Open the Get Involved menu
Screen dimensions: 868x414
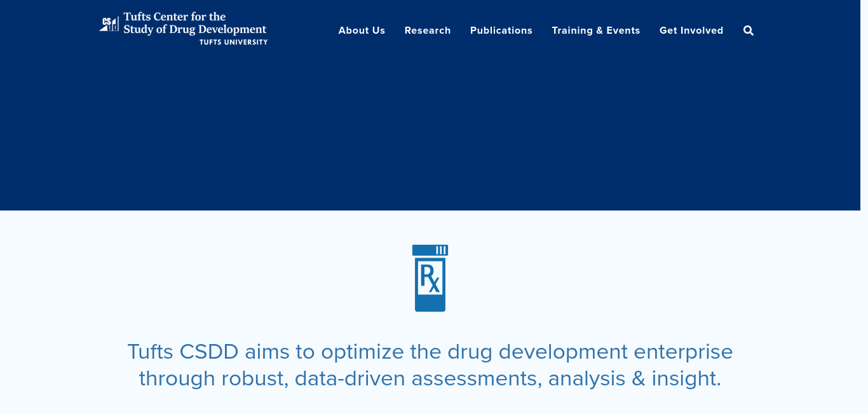[691, 31]
